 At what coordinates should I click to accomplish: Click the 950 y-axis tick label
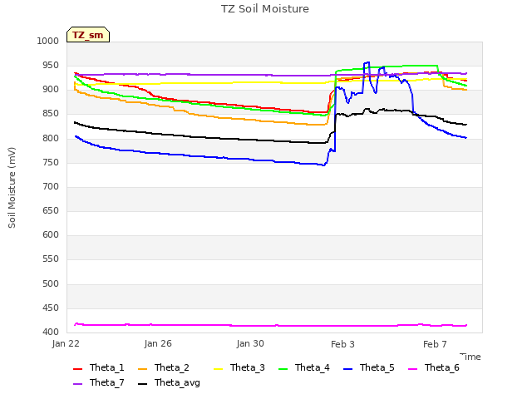point(51,65)
